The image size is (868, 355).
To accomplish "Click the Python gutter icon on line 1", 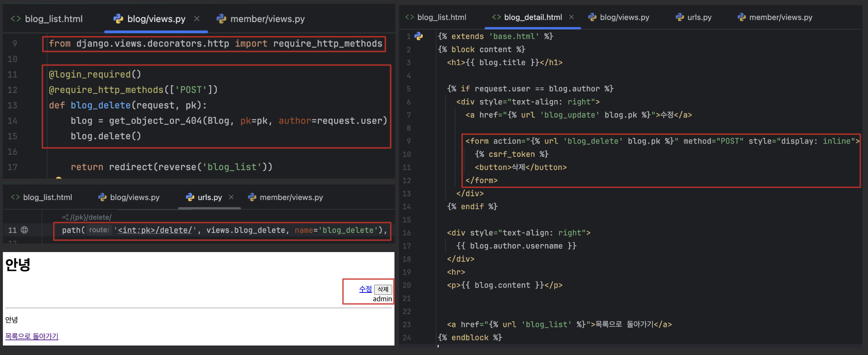I will click(418, 36).
